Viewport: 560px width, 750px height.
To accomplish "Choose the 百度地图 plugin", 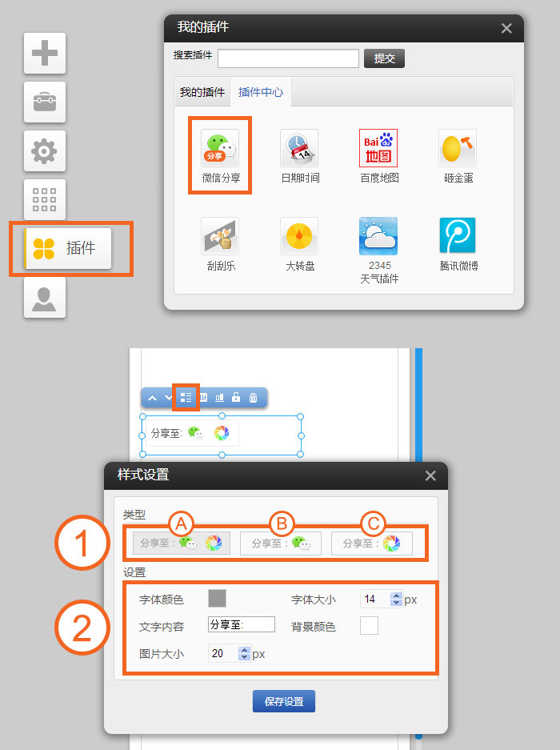I will pyautogui.click(x=378, y=155).
